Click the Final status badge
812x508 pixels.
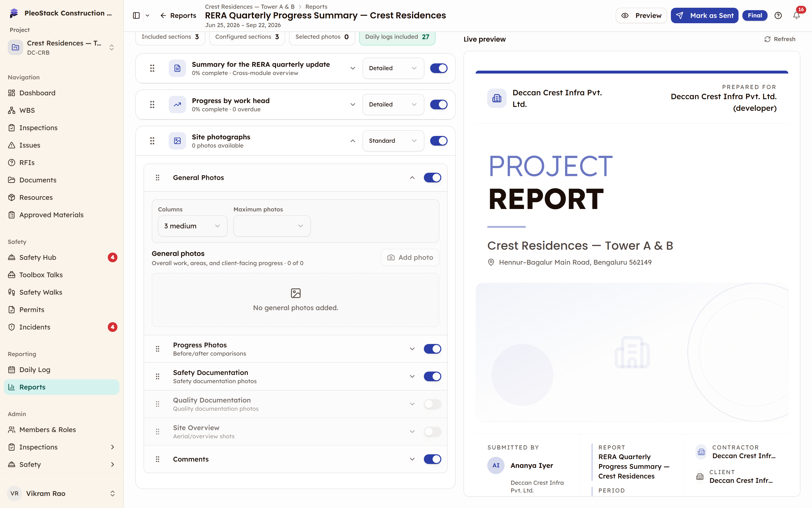click(755, 15)
